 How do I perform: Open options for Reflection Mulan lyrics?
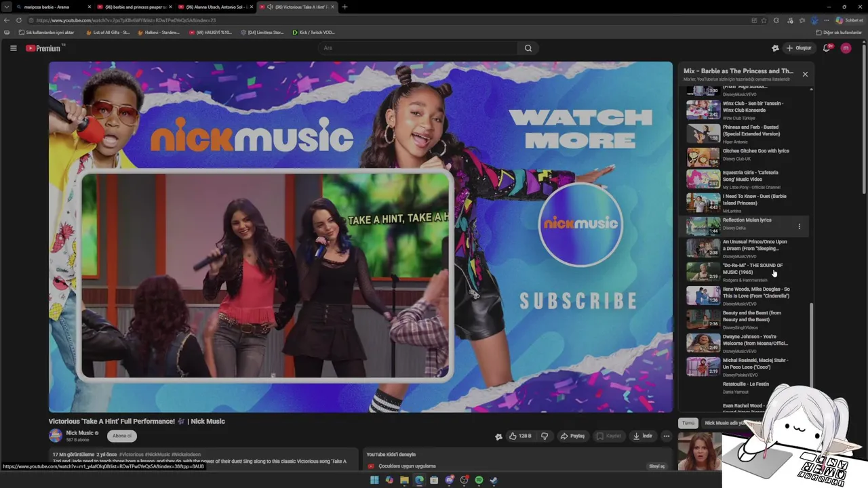[x=799, y=226]
